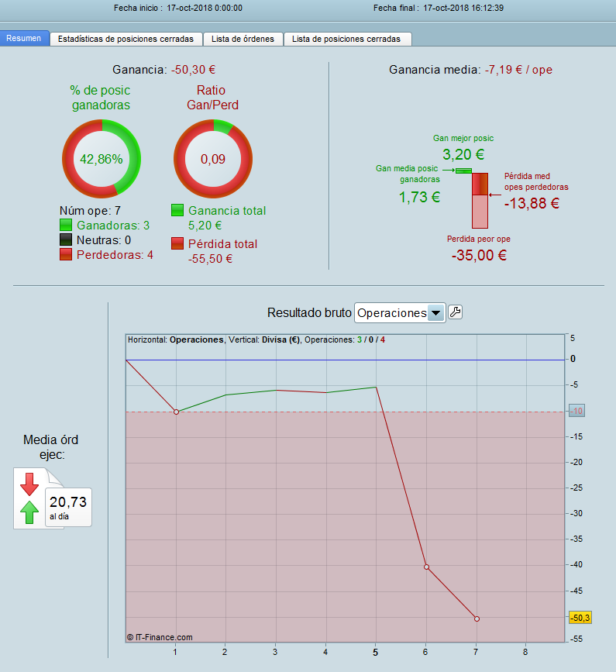The width and height of the screenshot is (616, 672).
Task: Click the '-55,50 €' total loss value
Action: coord(210,259)
